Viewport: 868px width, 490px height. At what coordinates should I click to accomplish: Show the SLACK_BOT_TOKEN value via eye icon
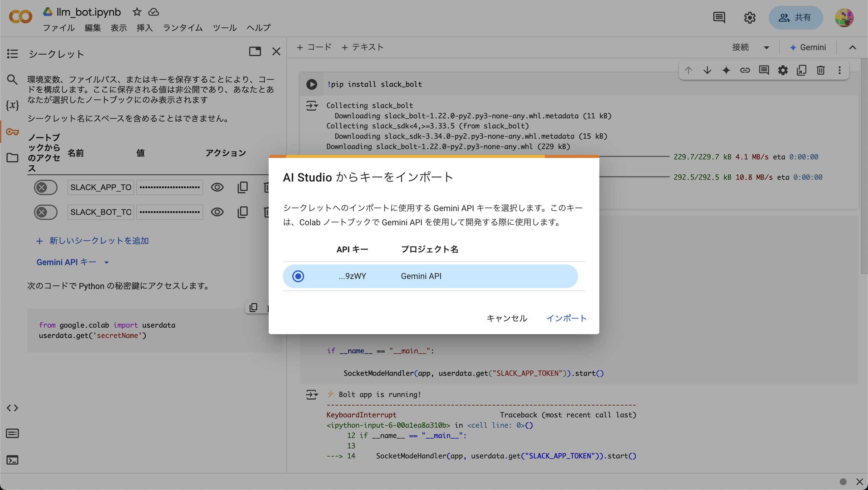click(217, 212)
